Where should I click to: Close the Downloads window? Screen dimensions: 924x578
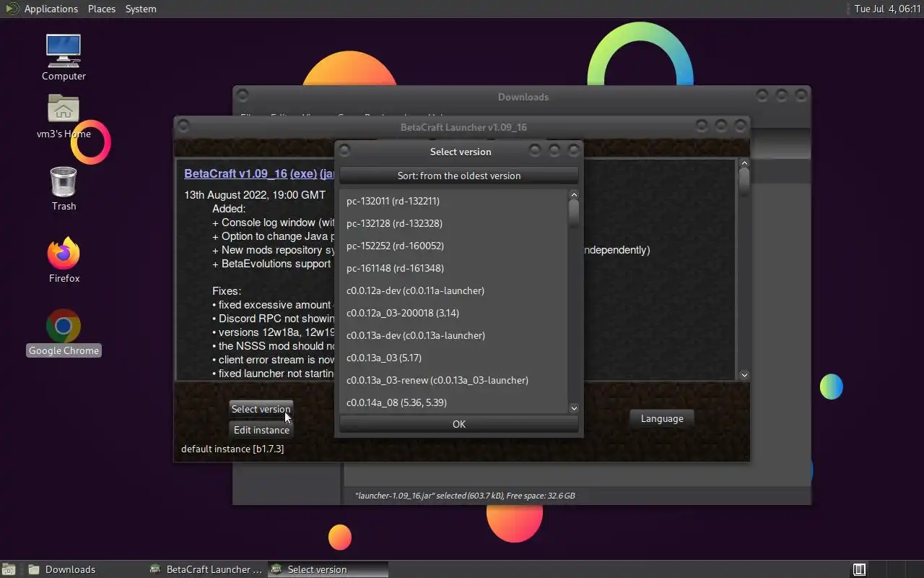tap(801, 95)
